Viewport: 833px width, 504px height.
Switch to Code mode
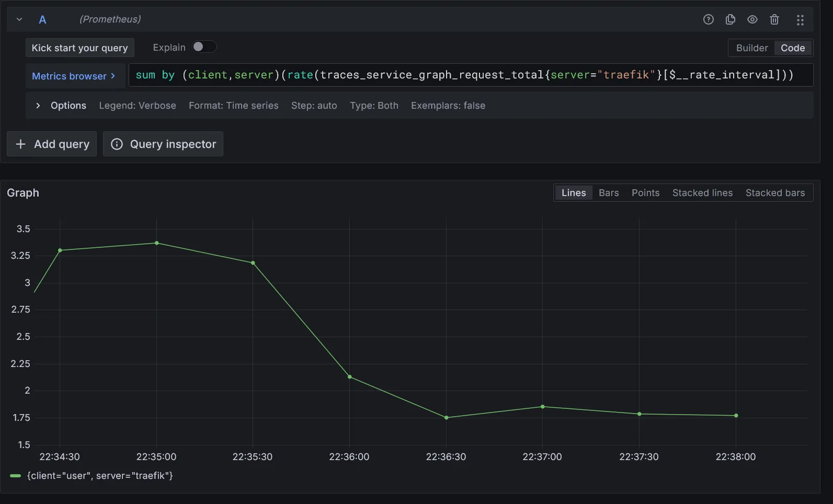(x=793, y=48)
